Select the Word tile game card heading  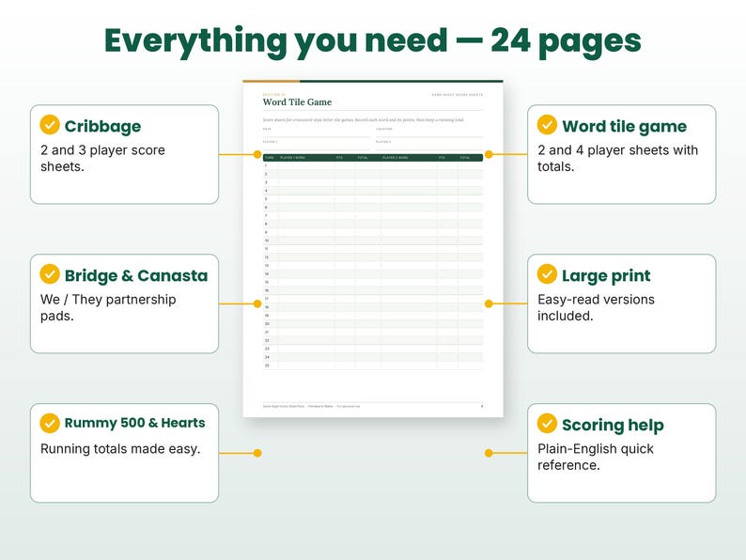(x=624, y=126)
